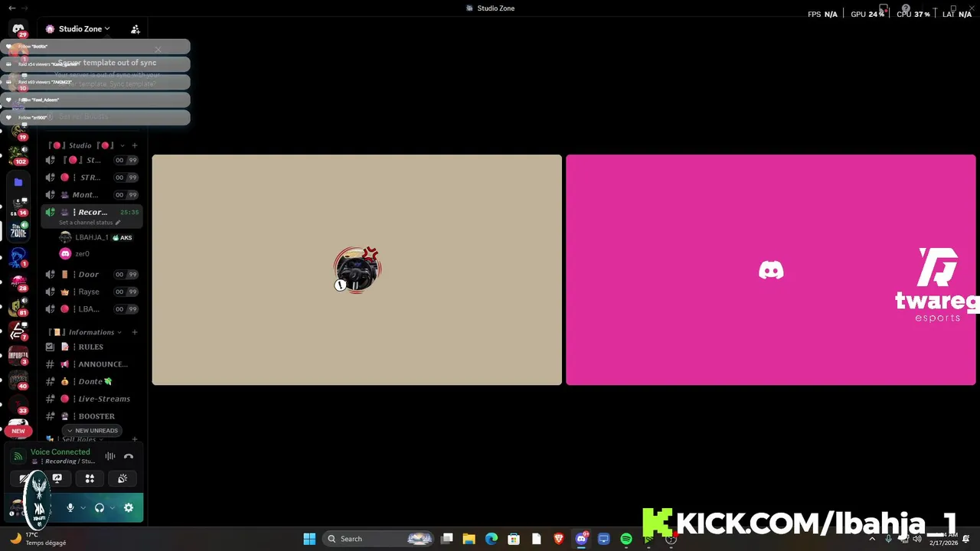This screenshot has height=551, width=980.
Task: Disconnect from voice with hang-up icon
Action: point(129,456)
